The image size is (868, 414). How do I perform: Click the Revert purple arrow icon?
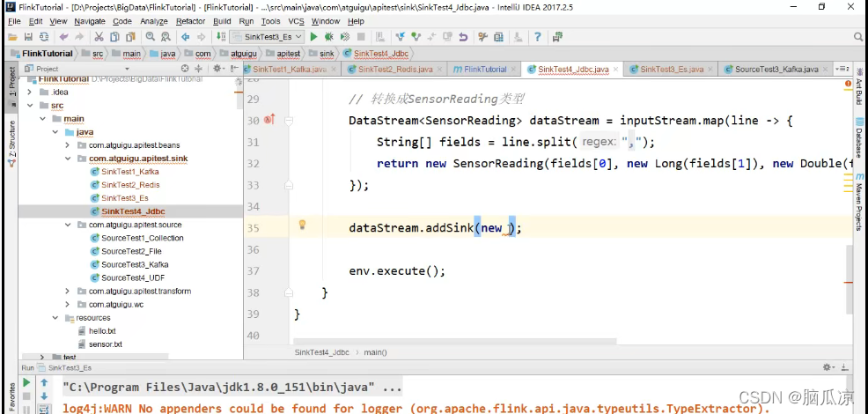pyautogui.click(x=463, y=37)
